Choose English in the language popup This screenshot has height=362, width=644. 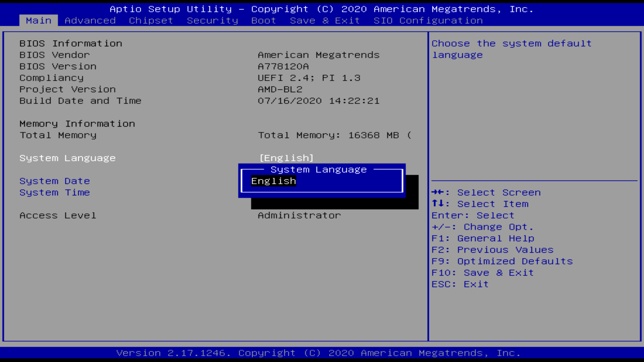coord(274,181)
